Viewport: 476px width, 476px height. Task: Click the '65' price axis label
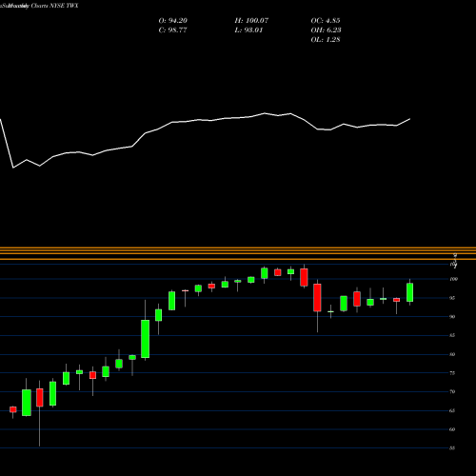(452, 410)
